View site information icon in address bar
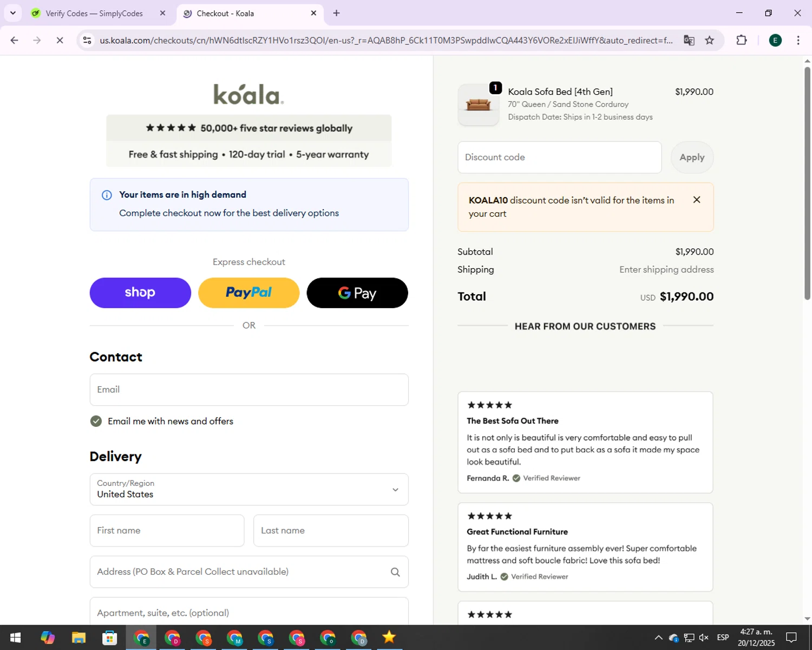Viewport: 812px width, 650px height. click(87, 40)
